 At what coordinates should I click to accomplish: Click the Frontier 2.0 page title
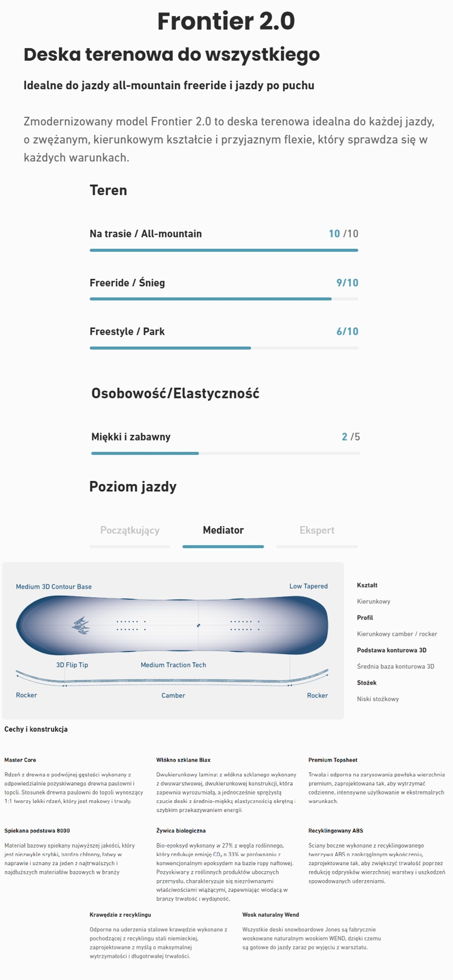click(x=226, y=21)
